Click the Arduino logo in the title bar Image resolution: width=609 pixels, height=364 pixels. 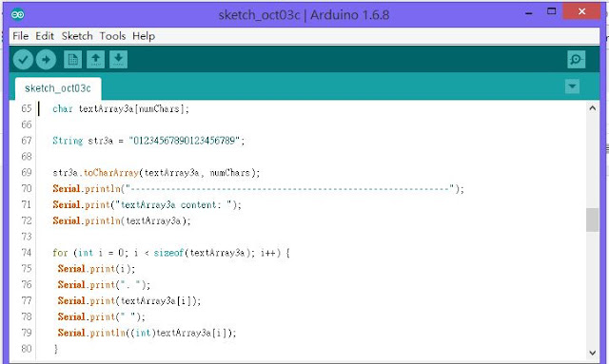pyautogui.click(x=18, y=15)
